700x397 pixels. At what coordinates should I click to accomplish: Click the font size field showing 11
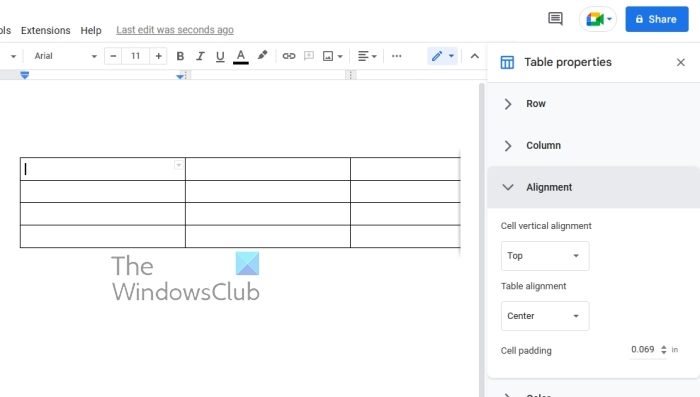click(x=136, y=56)
